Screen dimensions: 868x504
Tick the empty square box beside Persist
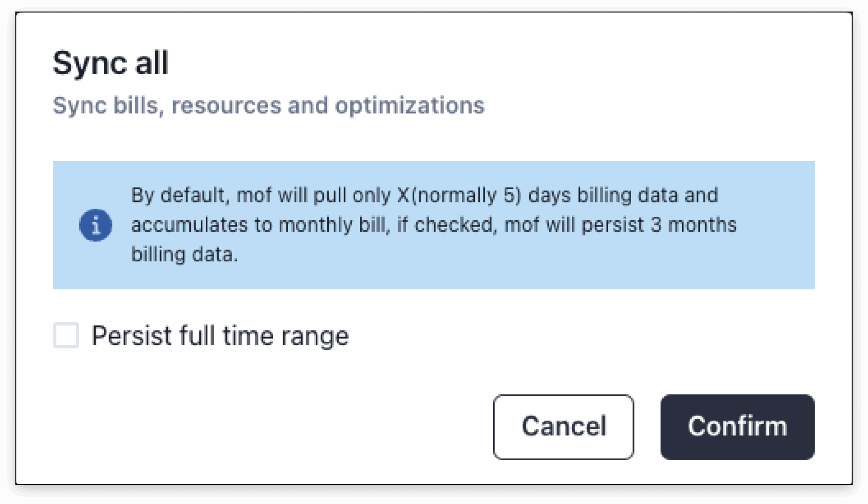66,335
